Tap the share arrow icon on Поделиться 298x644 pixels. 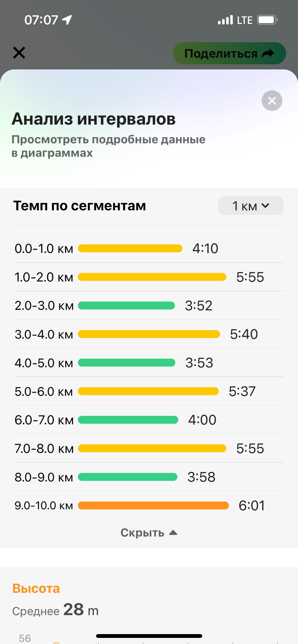(268, 53)
